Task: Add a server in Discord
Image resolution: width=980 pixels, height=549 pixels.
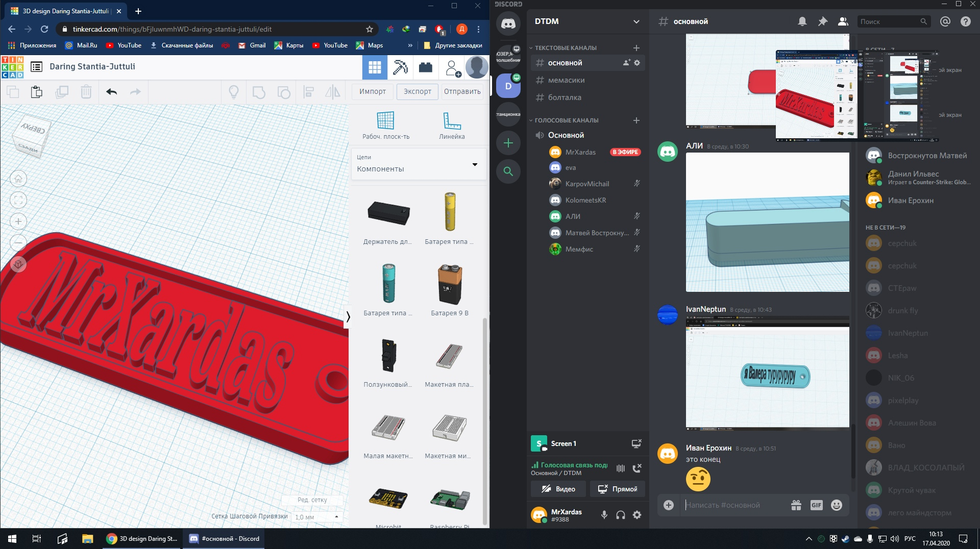Action: click(x=508, y=143)
